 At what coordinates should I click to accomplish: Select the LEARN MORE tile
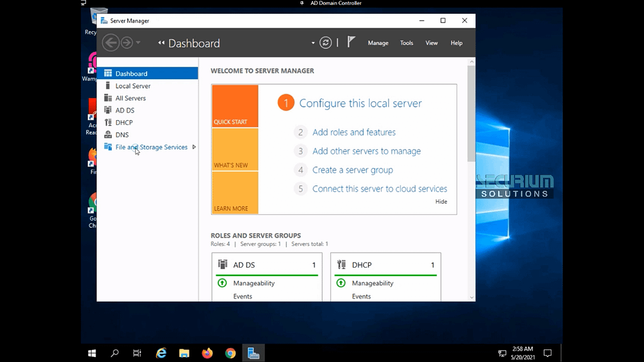click(235, 192)
